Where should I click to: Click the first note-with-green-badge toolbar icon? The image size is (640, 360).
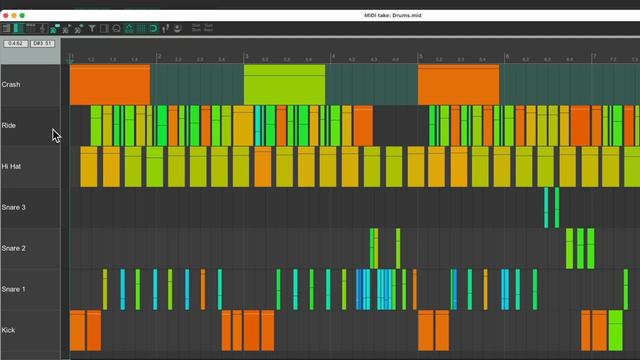(x=55, y=28)
